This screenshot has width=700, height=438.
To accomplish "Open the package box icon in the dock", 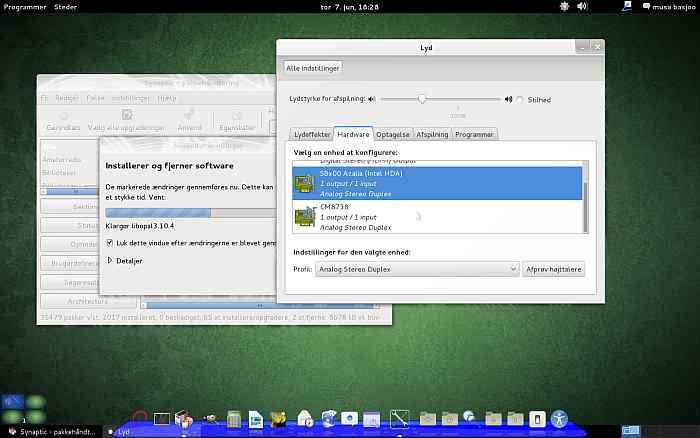I will click(x=183, y=419).
